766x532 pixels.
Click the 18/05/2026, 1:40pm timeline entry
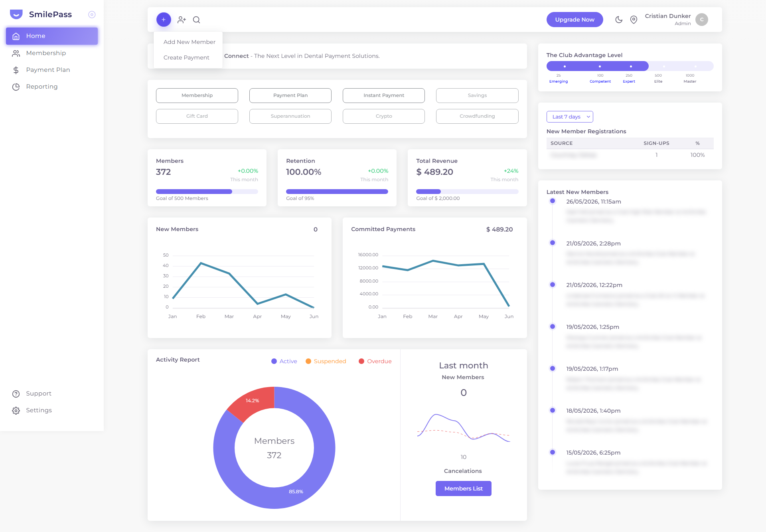pyautogui.click(x=593, y=411)
